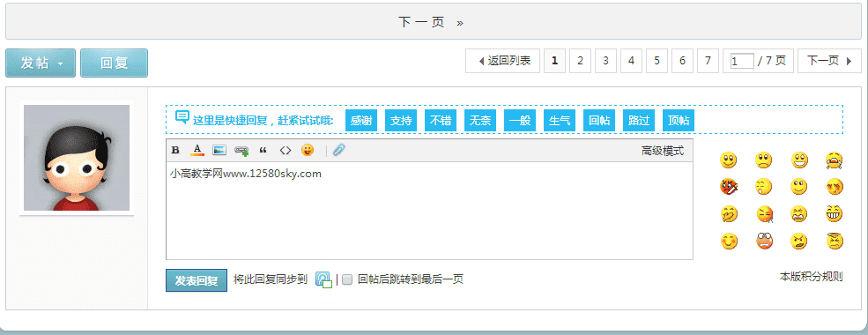Insert code with angle brackets icon
Image resolution: width=868 pixels, height=335 pixels.
coord(286,150)
